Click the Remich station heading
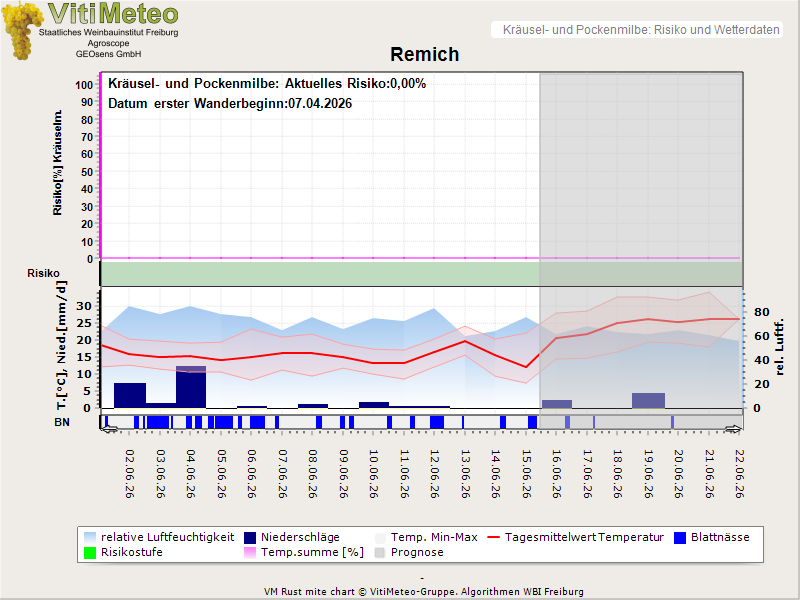 pyautogui.click(x=424, y=55)
